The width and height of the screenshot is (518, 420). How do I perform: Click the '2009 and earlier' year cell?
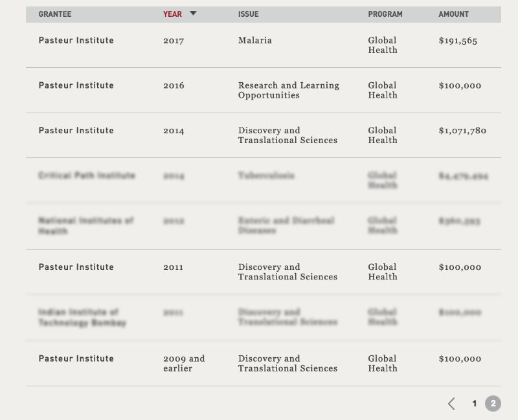click(184, 363)
